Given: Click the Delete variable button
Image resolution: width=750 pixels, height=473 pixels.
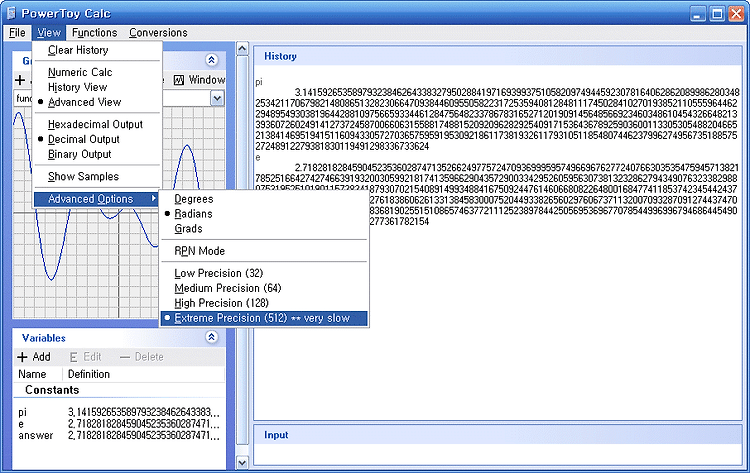Looking at the screenshot, I should click(x=142, y=357).
